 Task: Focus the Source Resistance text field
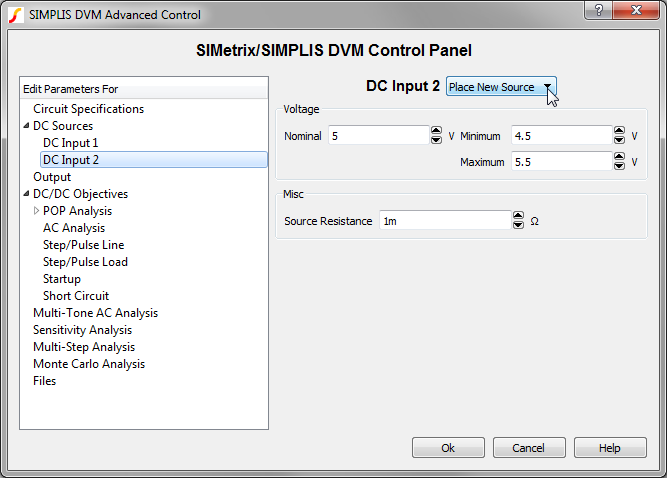(443, 221)
